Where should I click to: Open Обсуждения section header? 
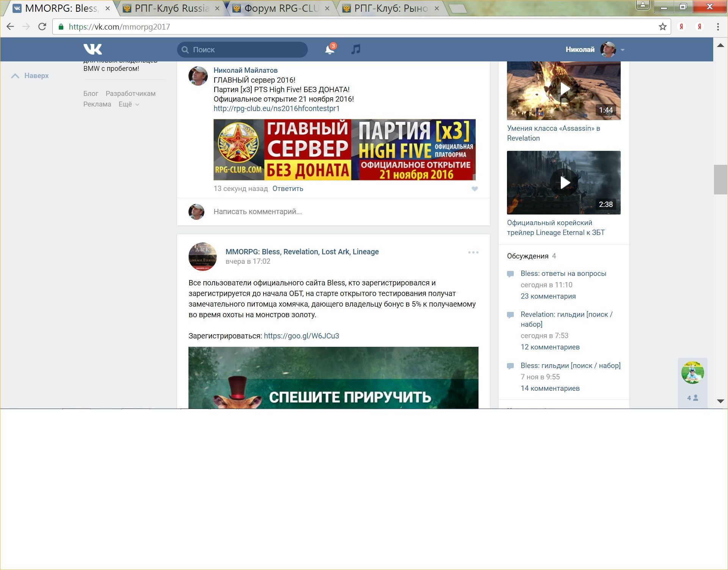(x=527, y=256)
